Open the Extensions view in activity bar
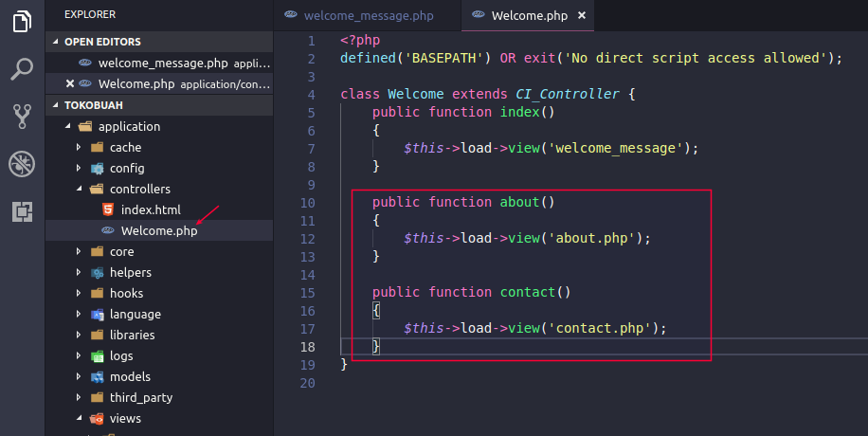Screen dimensions: 868x436 [x=22, y=210]
